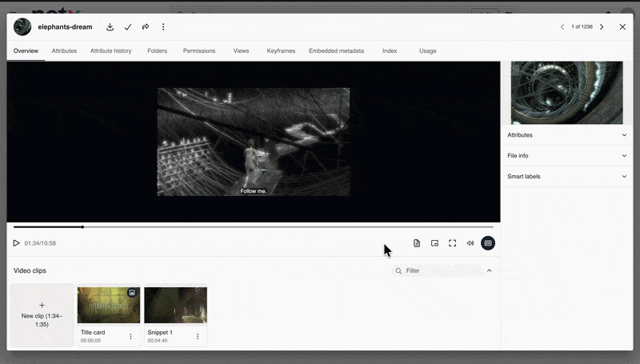Switch to the Overview tab
Image resolution: width=640 pixels, height=364 pixels.
point(26,51)
